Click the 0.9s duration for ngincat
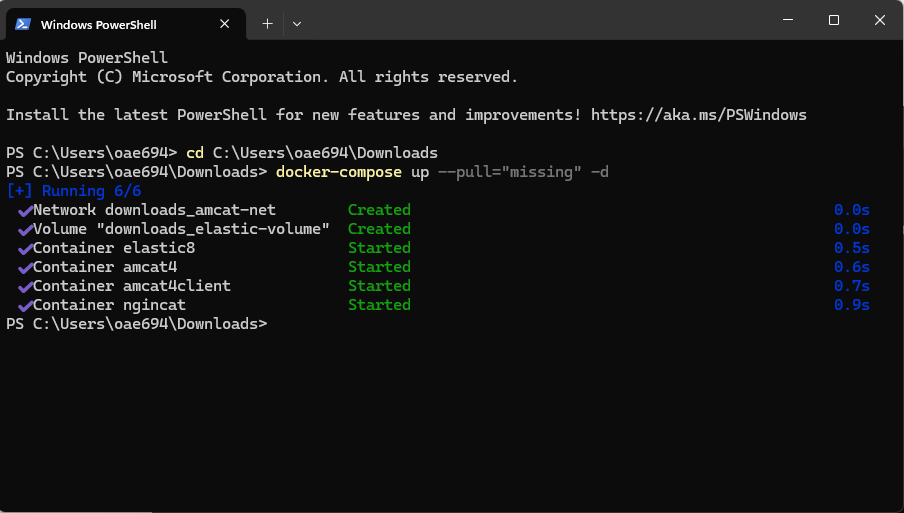 (x=851, y=305)
